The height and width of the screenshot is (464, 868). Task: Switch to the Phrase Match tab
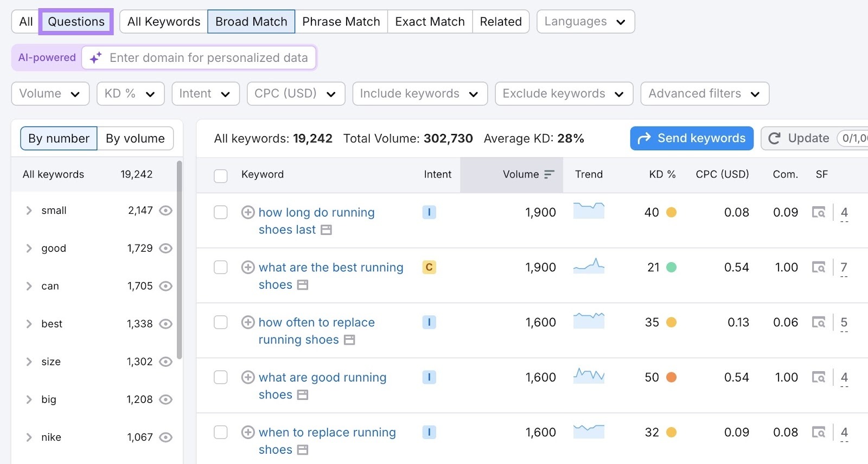[x=341, y=22]
